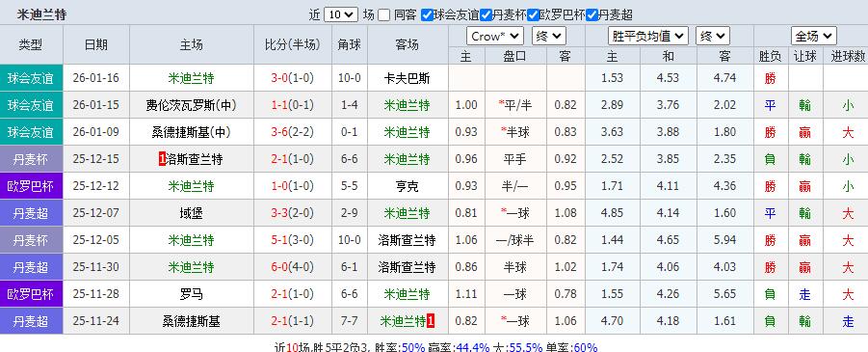Open home team 桑德捷斯基 in 25-11-24 row
The image size is (868, 352).
(x=191, y=321)
